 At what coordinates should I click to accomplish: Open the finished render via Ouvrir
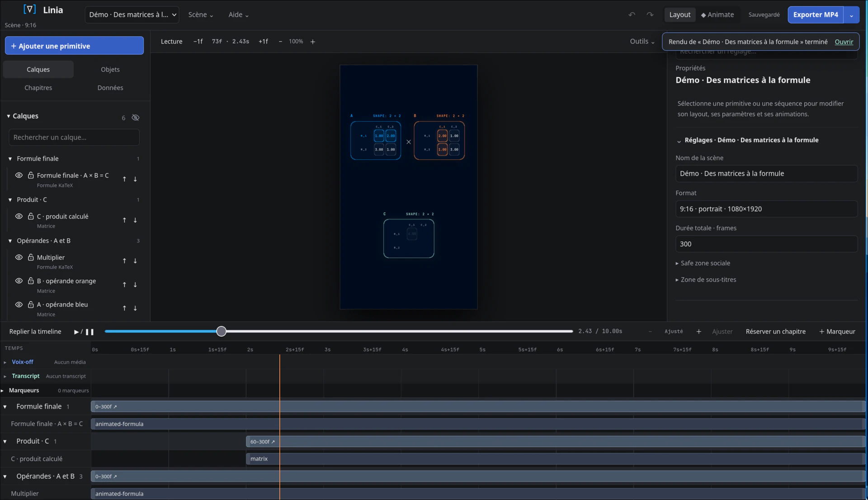click(x=844, y=42)
